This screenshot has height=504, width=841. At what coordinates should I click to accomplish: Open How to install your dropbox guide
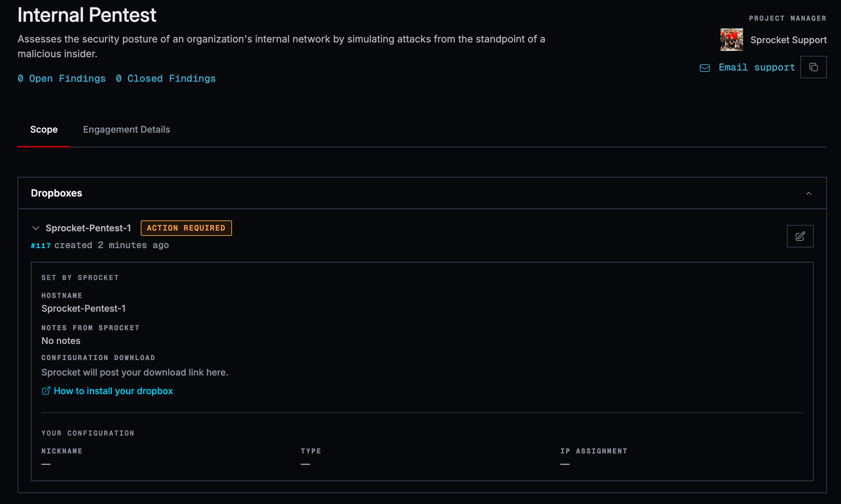(x=113, y=391)
